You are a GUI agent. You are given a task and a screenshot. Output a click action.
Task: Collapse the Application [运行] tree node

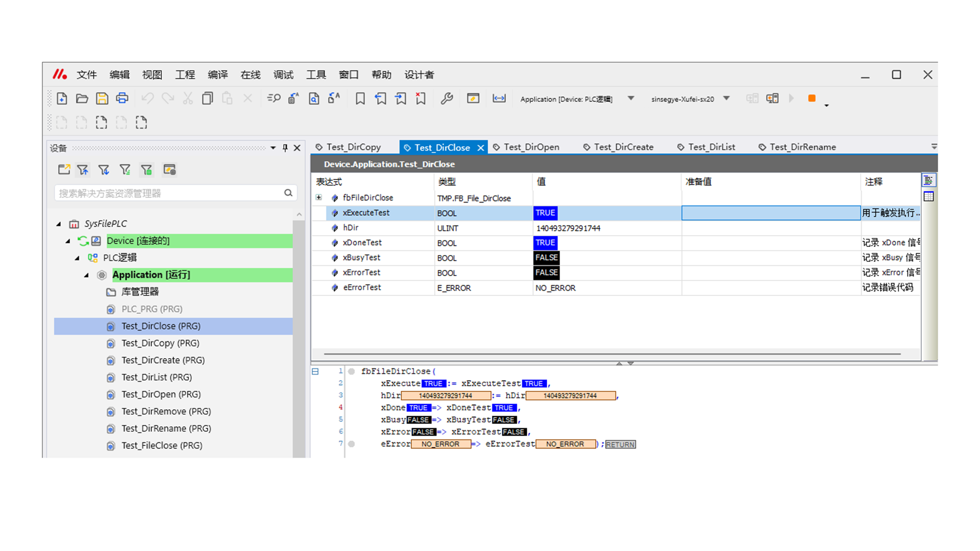point(86,275)
